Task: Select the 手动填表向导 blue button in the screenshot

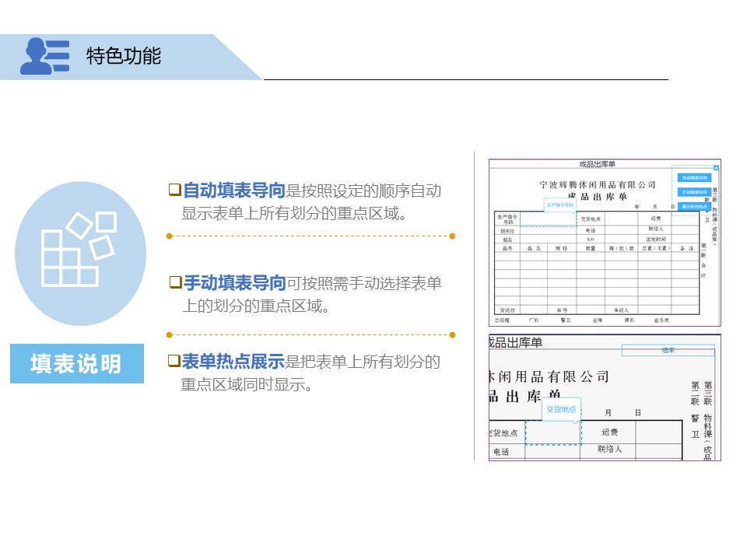Action: pyautogui.click(x=695, y=191)
